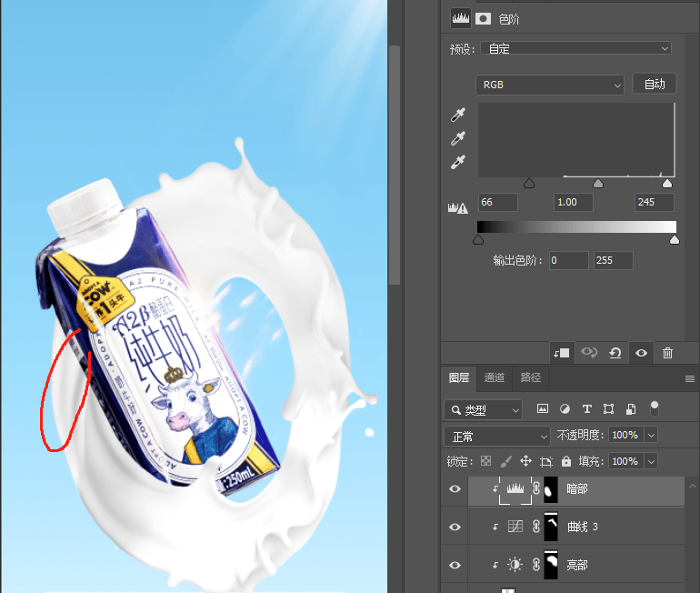Click output levels field showing 0
The width and height of the screenshot is (700, 593).
click(x=569, y=260)
